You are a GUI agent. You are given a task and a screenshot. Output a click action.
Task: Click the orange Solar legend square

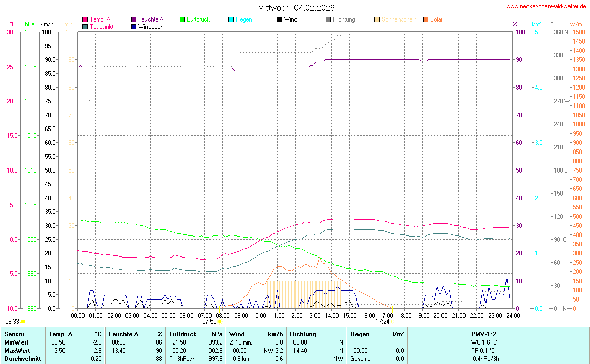tap(425, 19)
